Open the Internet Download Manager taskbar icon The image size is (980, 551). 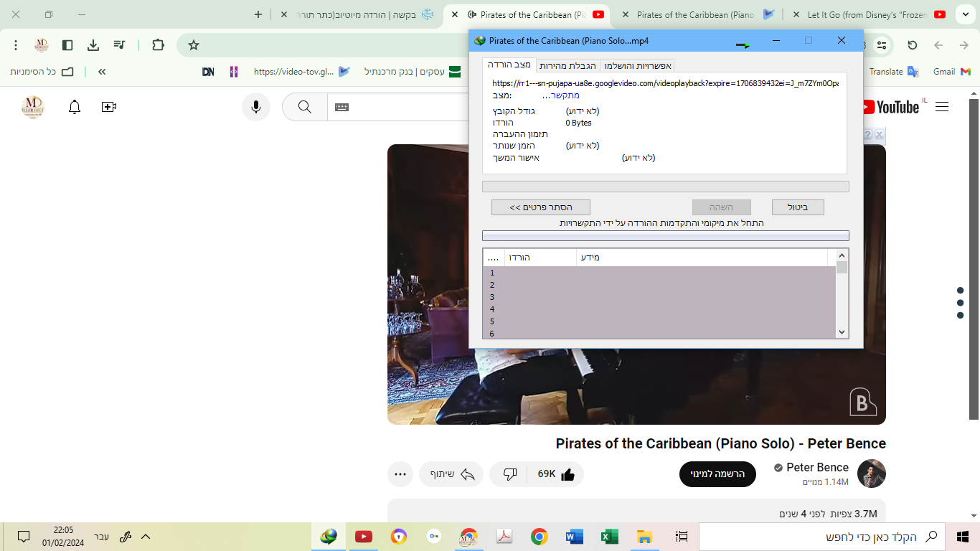coord(329,537)
